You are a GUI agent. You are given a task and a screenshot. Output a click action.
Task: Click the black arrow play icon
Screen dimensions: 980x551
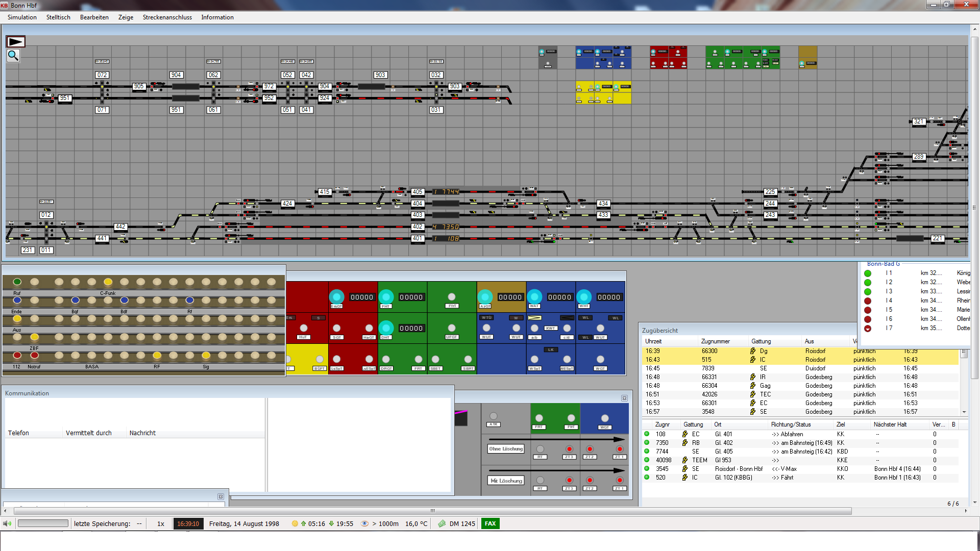(x=15, y=42)
